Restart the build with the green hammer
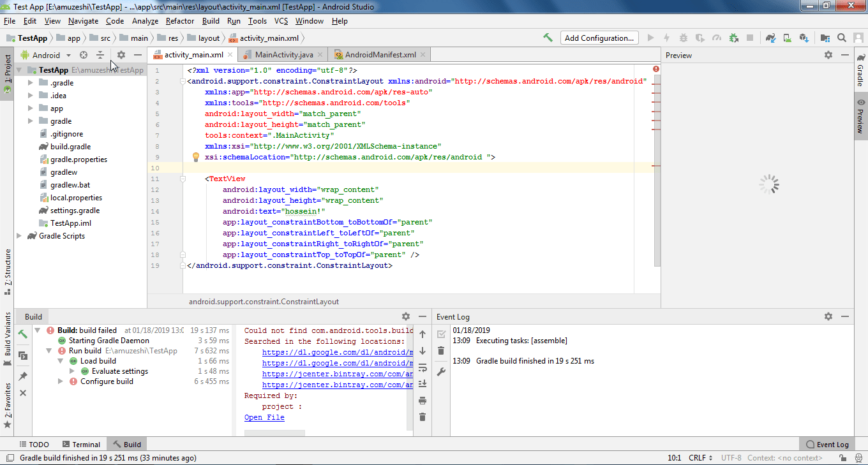This screenshot has width=868, height=465. pyautogui.click(x=22, y=333)
